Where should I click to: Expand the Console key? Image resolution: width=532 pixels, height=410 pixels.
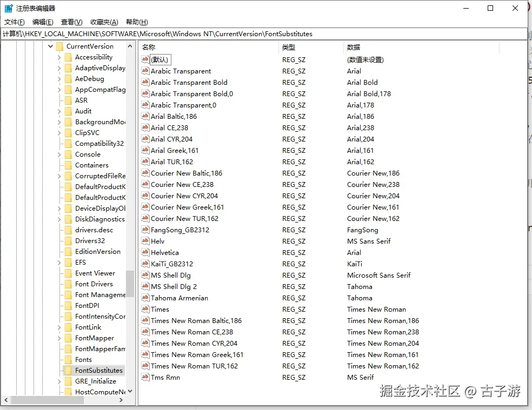pyautogui.click(x=59, y=154)
